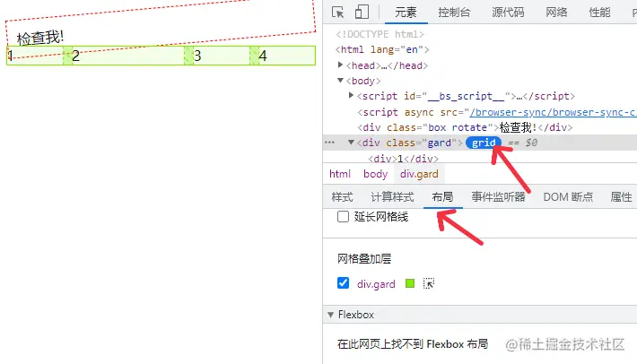637x364 pixels.
Task: Click the 检查我! text in the page
Action: tap(39, 38)
